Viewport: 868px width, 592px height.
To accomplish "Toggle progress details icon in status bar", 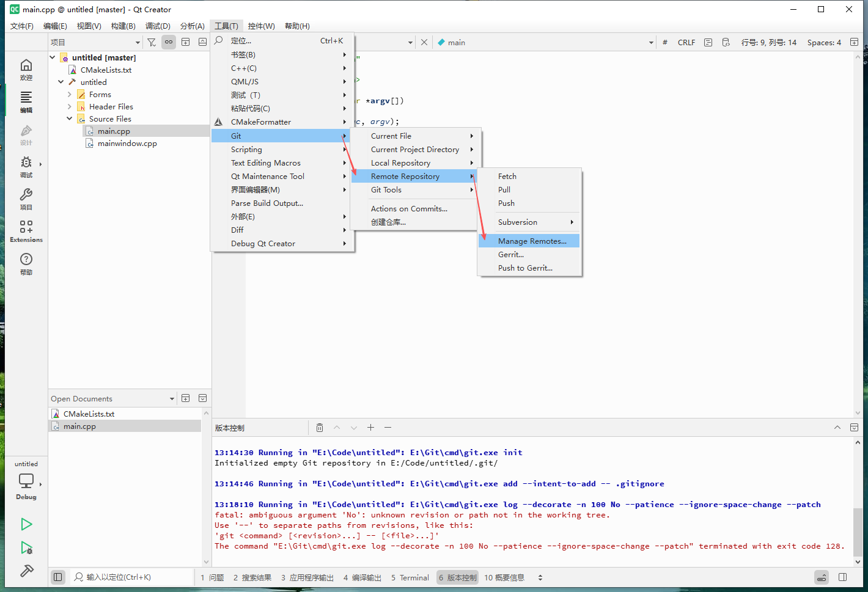I will (x=822, y=577).
